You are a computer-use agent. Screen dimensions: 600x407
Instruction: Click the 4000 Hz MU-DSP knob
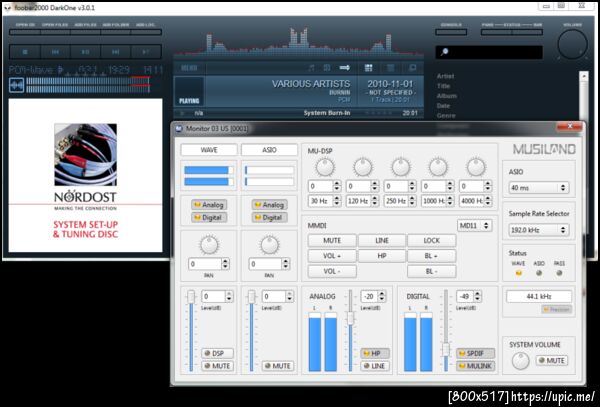476,167
